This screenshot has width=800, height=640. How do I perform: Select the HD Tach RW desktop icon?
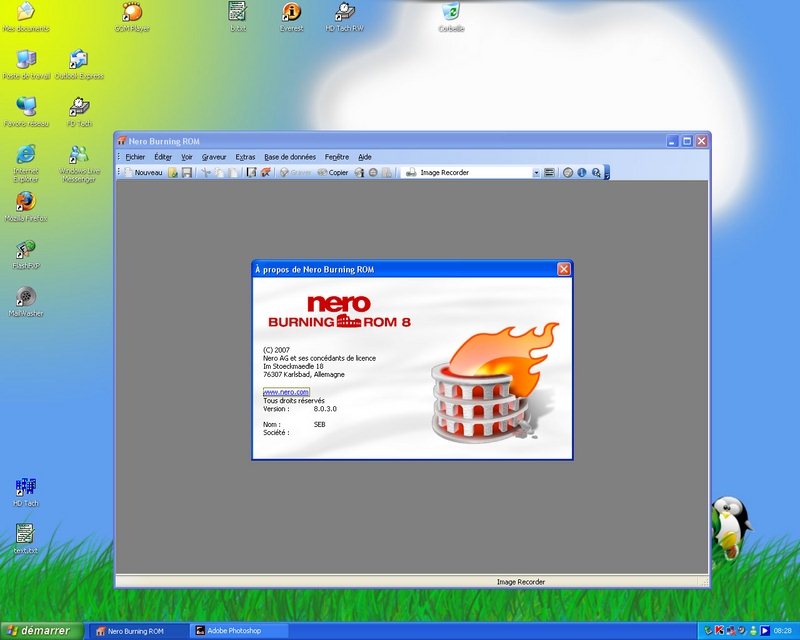344,17
